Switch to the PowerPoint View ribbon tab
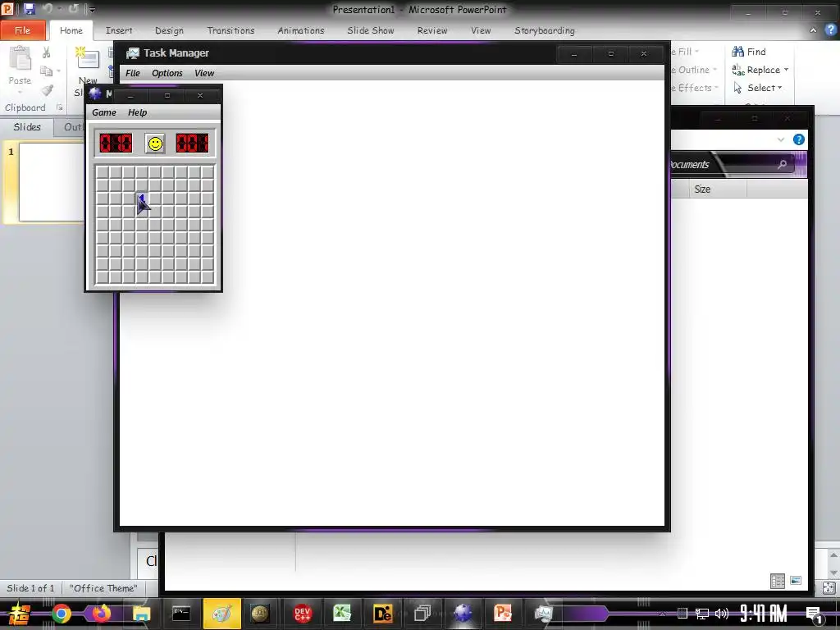The height and width of the screenshot is (630, 840). (481, 30)
